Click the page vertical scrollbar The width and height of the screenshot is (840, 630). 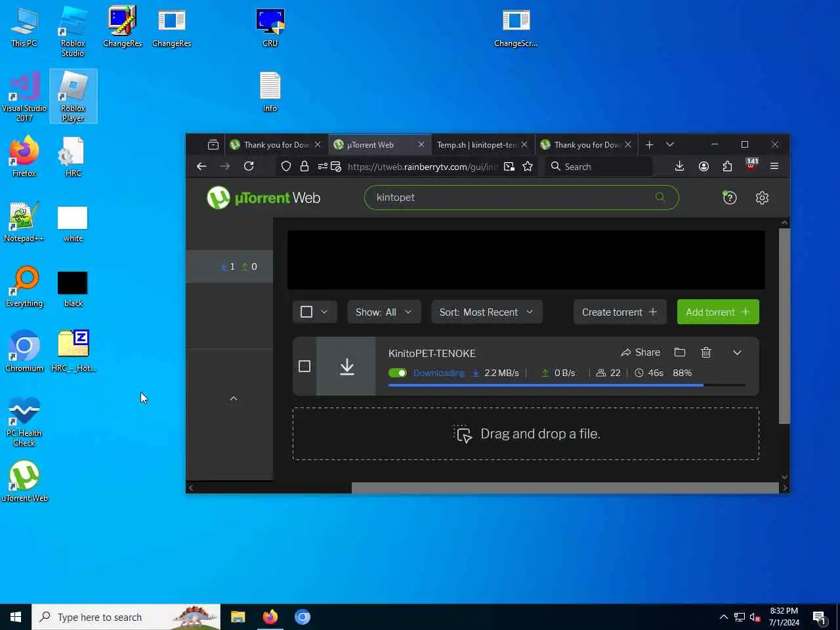784,326
